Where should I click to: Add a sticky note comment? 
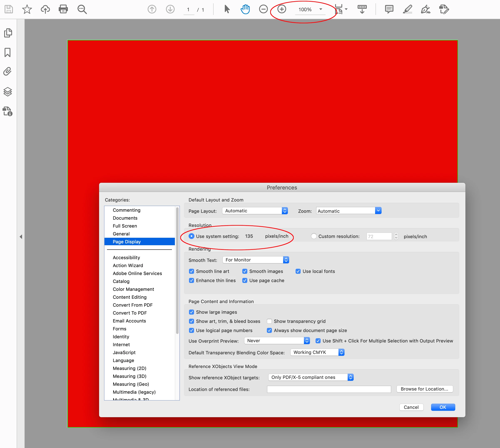(x=389, y=9)
